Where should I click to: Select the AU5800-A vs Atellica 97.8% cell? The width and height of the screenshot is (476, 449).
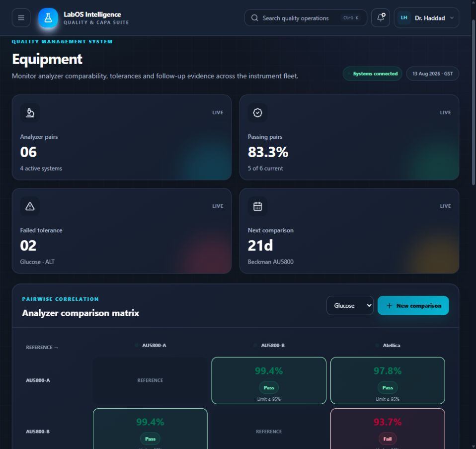388,381
